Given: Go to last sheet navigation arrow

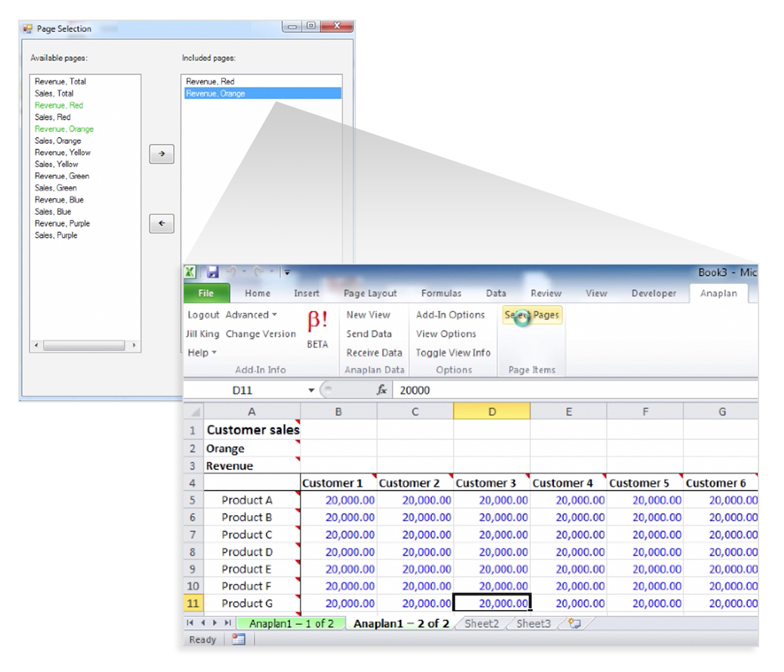Looking at the screenshot, I should [227, 624].
